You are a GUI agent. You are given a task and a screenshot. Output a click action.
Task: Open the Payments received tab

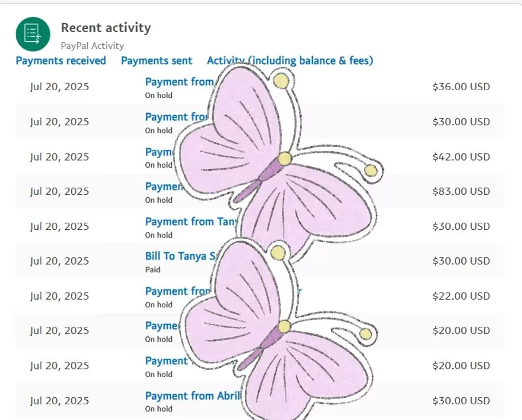(61, 61)
